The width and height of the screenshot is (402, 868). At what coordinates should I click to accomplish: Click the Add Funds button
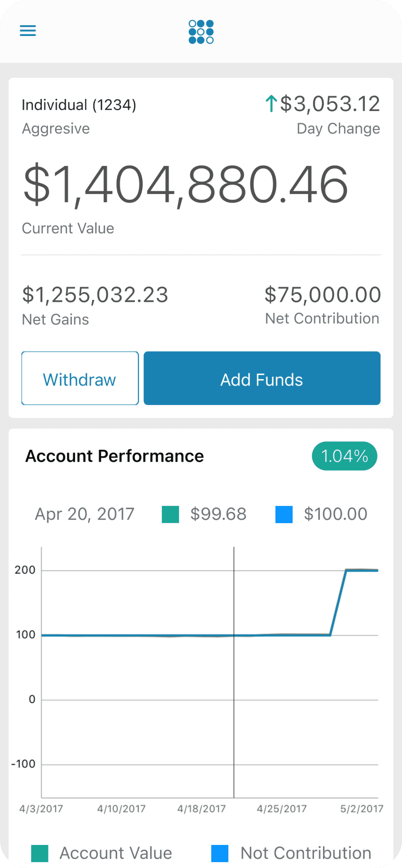click(262, 378)
